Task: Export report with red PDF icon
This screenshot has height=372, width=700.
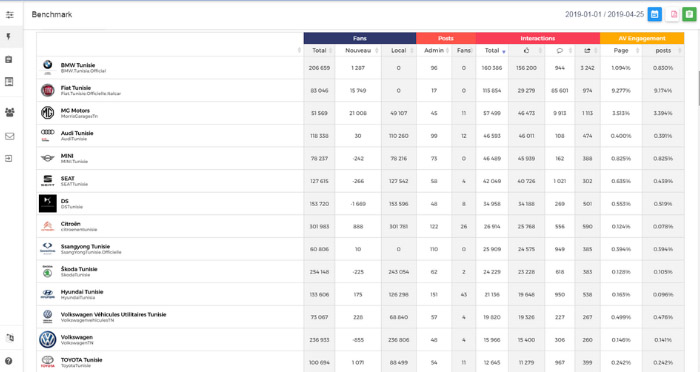Action: pos(674,14)
